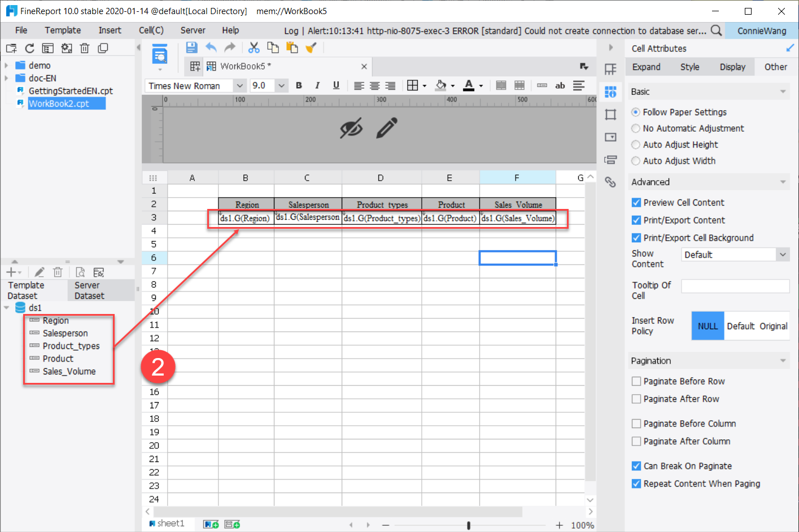
Task: Click the pencil icon to edit dataset ds1
Action: [x=39, y=272]
